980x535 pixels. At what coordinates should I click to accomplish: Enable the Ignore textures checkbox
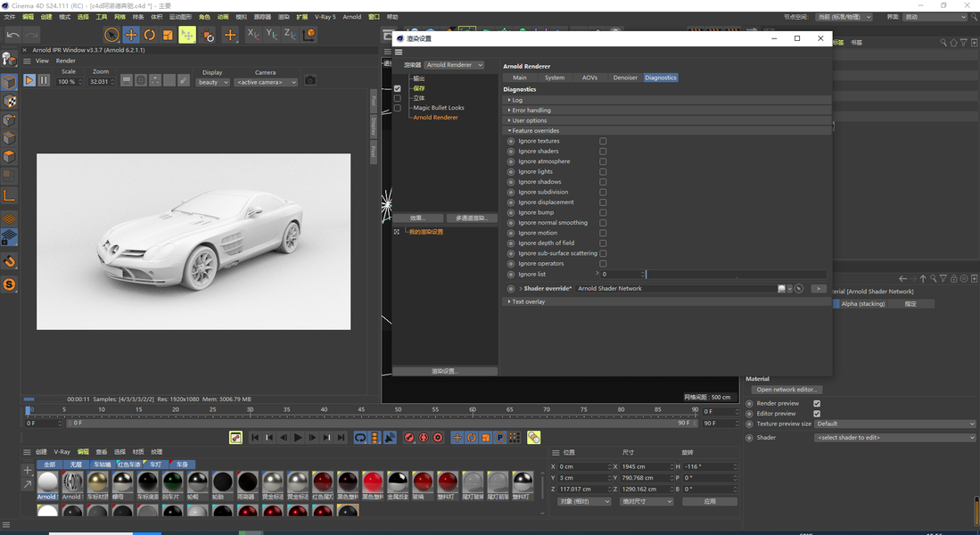pyautogui.click(x=603, y=141)
